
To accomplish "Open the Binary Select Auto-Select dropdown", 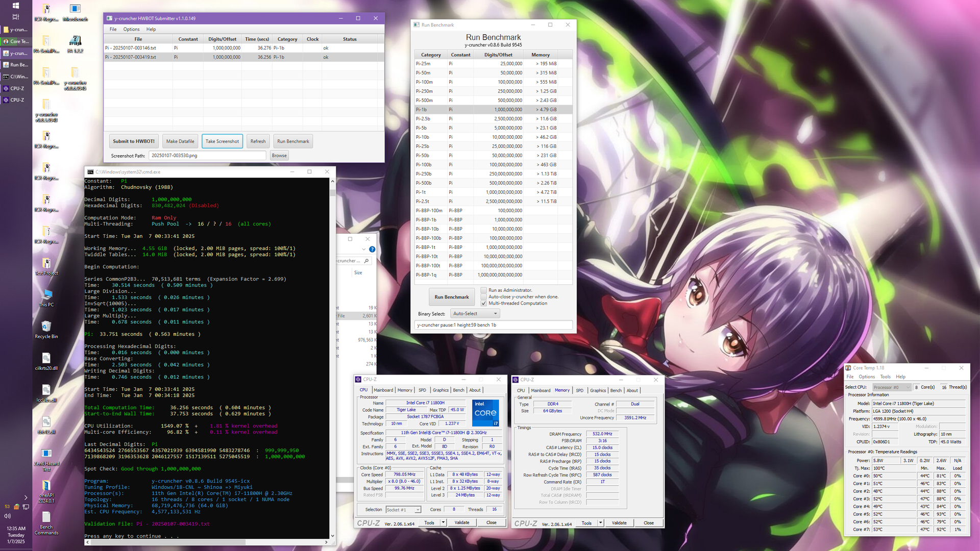I will pos(475,314).
